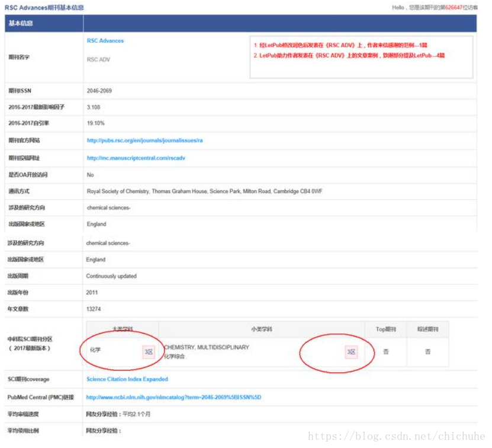492x448 pixels.
Task: Open the ncbi.nlm.nih.gov PubMed Central link
Action: (x=173, y=398)
